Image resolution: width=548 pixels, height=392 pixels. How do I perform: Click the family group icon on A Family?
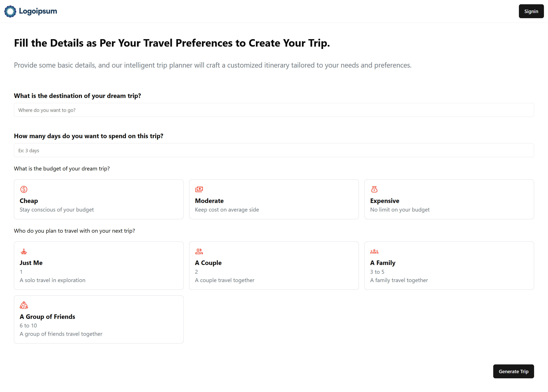coord(374,251)
